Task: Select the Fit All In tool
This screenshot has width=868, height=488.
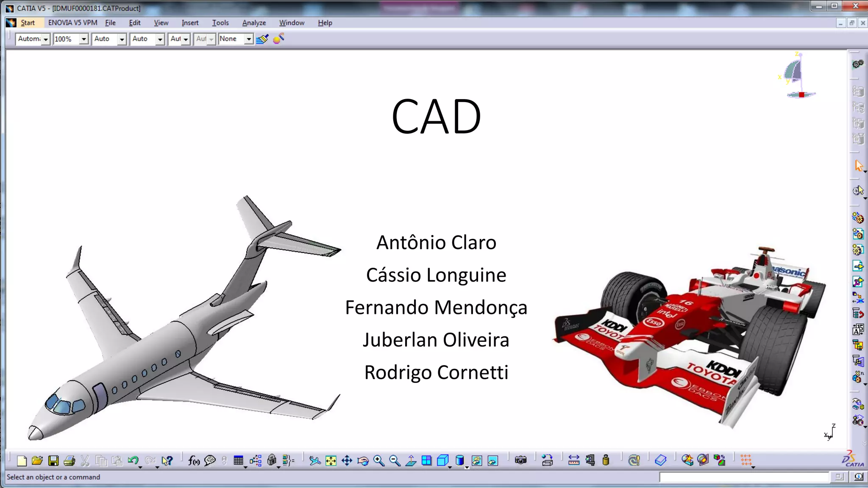Action: [331, 460]
